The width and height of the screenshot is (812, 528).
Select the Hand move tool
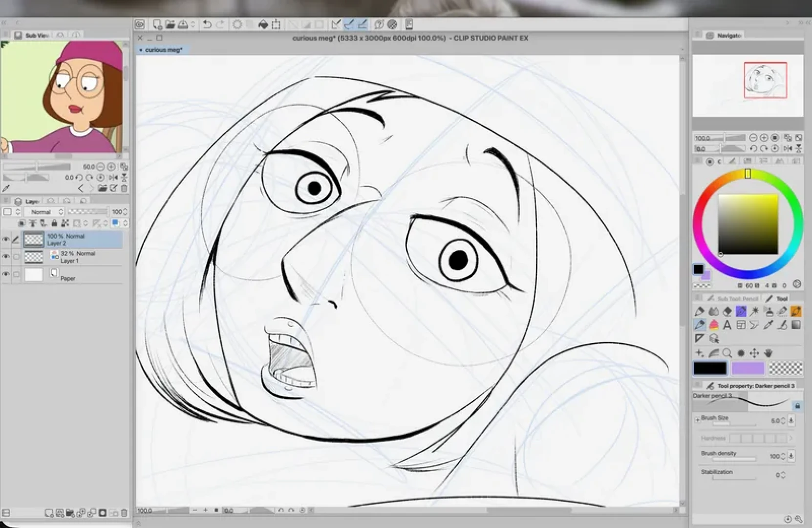[x=769, y=353]
